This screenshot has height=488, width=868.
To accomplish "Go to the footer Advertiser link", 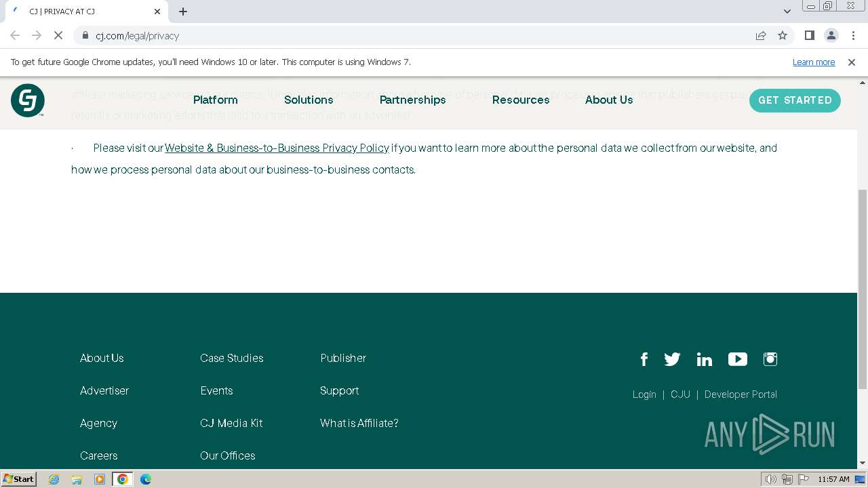I will pos(104,390).
